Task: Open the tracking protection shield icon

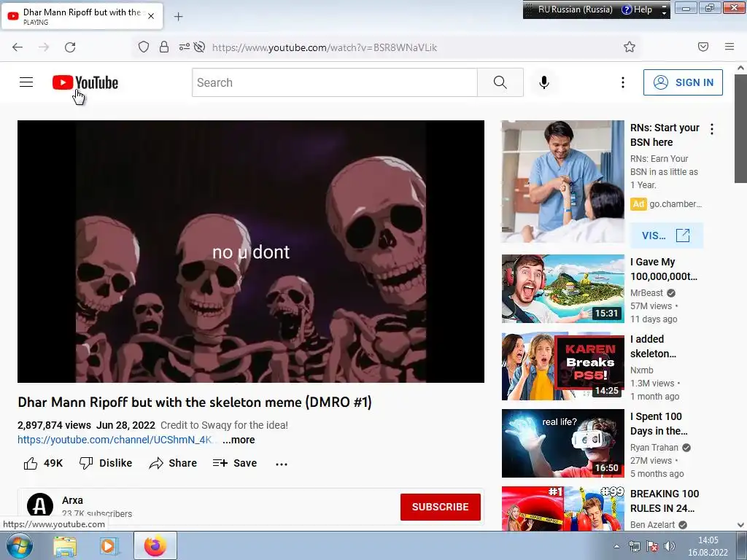Action: coord(144,47)
